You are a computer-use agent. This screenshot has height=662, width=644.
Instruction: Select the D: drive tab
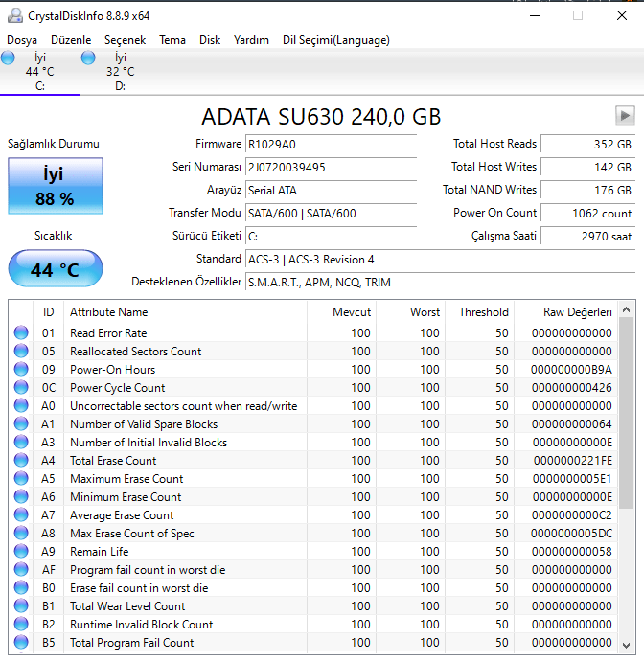click(121, 72)
